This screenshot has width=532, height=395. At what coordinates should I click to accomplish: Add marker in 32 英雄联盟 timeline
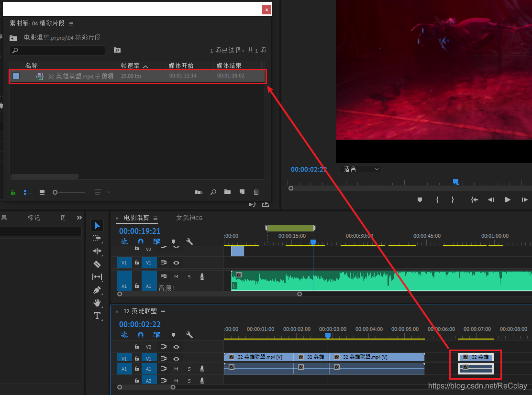coord(173,335)
